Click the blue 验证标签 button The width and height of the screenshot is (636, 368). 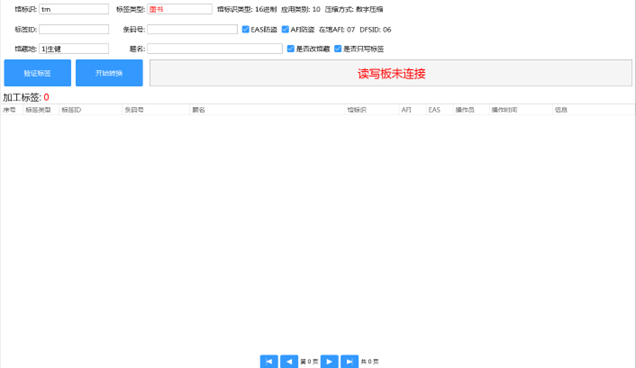[37, 73]
